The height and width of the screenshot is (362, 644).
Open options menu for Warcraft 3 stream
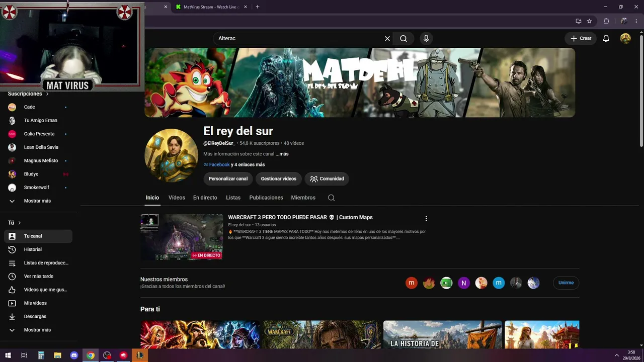tap(426, 219)
